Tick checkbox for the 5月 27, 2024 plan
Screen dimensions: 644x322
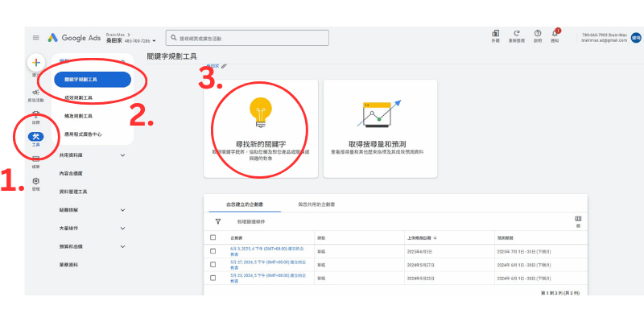click(213, 265)
